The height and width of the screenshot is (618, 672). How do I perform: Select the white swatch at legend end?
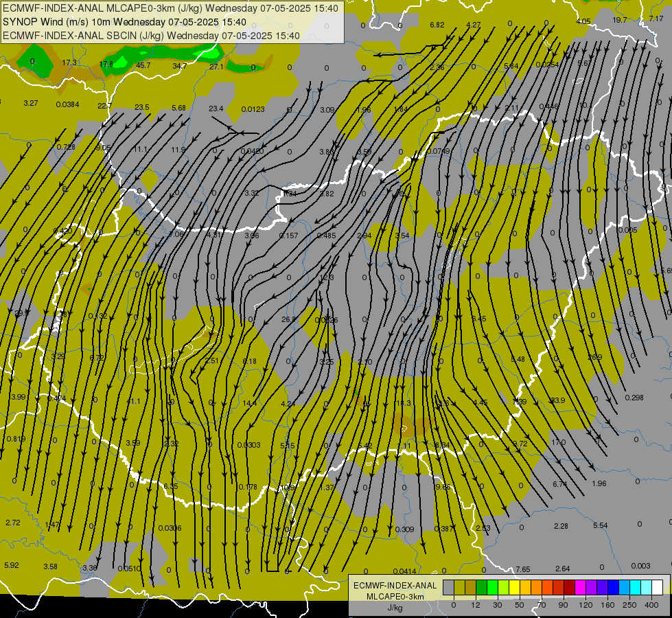(x=657, y=587)
